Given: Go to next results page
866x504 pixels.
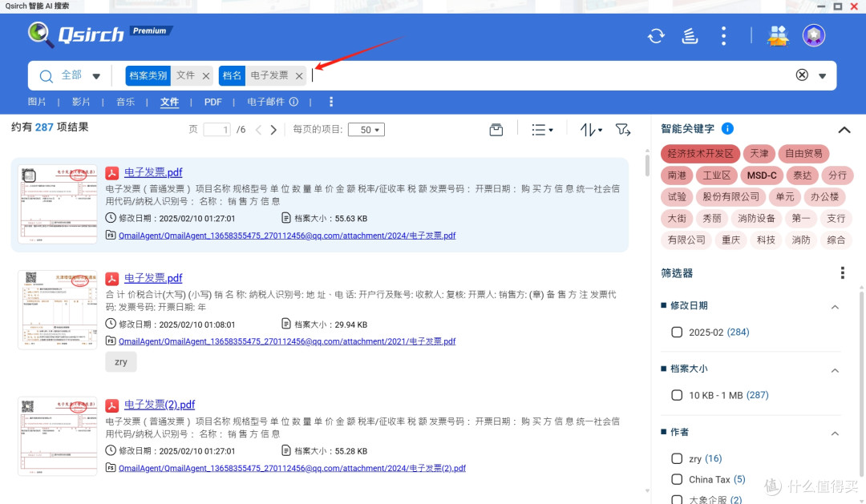Looking at the screenshot, I should click(273, 130).
